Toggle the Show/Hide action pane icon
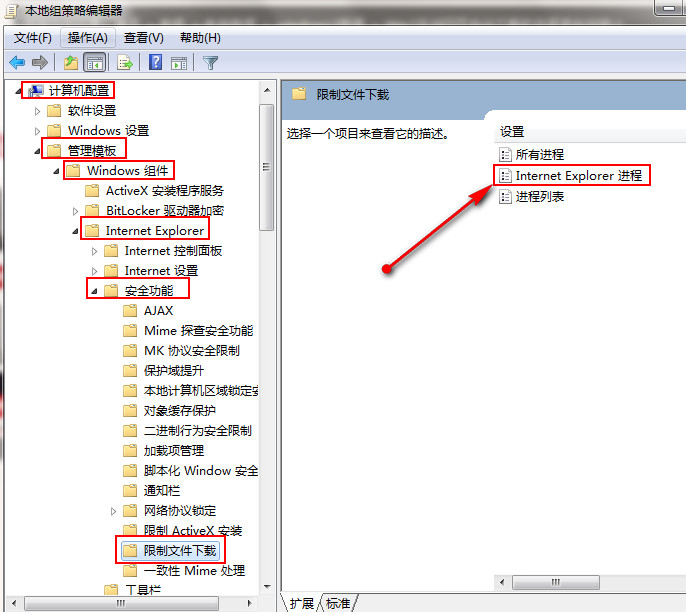686x612 pixels. point(179,63)
